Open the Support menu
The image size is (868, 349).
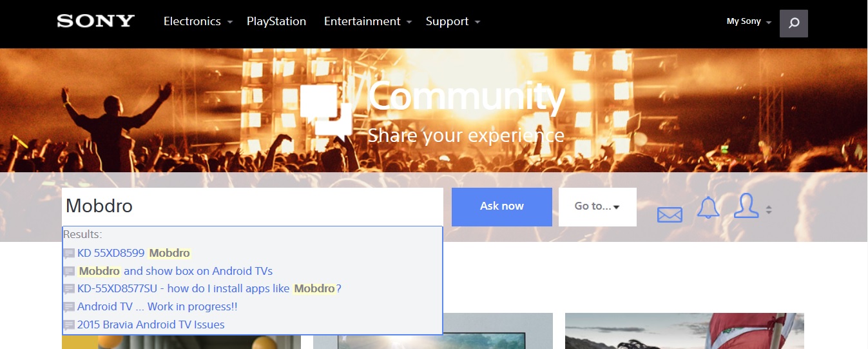[452, 21]
